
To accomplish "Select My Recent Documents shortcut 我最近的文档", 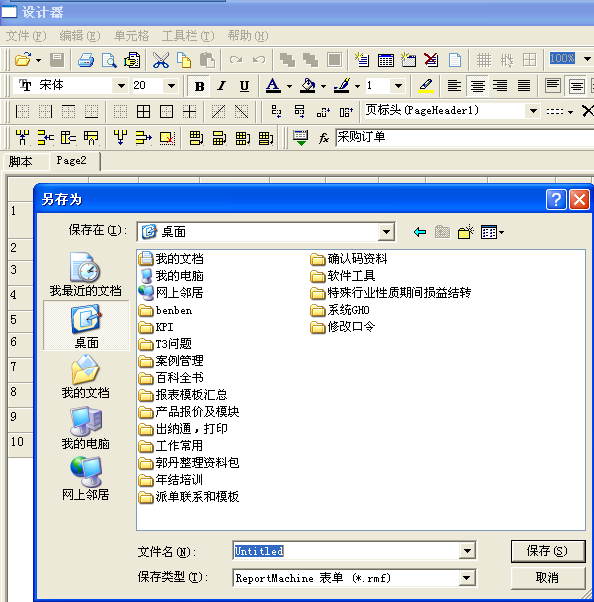I will (86, 274).
